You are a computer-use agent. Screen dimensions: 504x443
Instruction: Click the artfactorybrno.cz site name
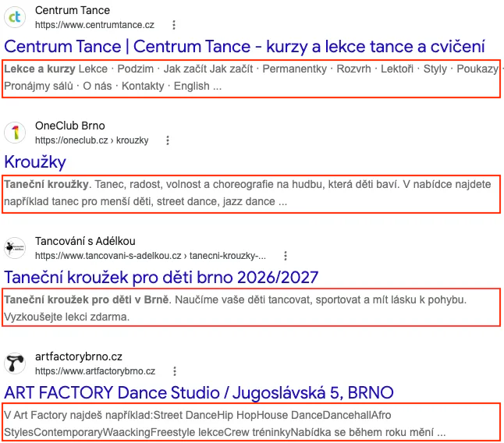tap(79, 356)
